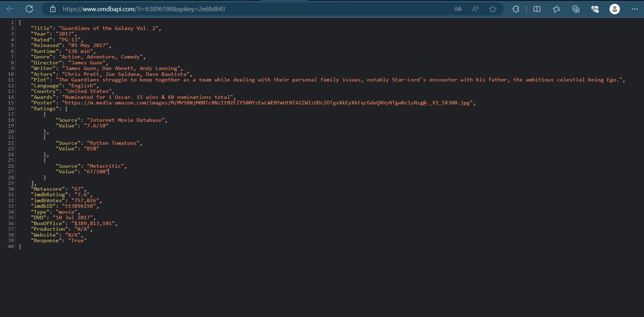Click the "Production" key on line 37
Screen dimensions: 644x317
point(49,229)
